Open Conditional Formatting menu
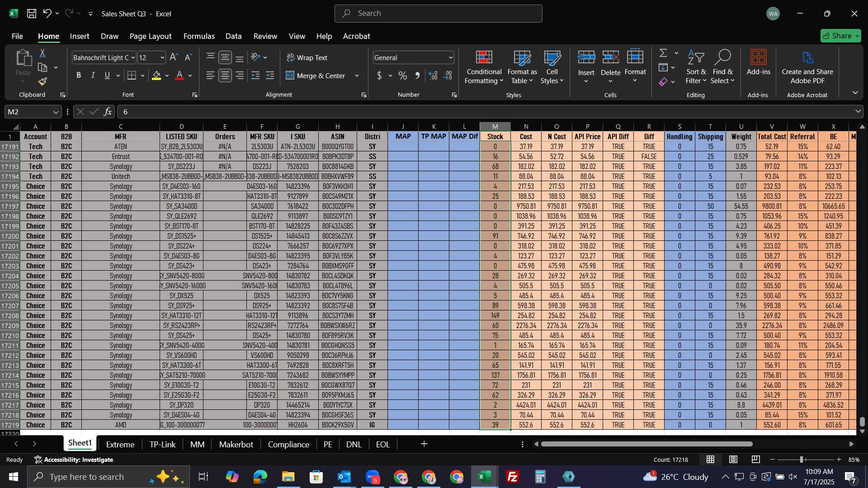The height and width of the screenshot is (488, 868). pyautogui.click(x=484, y=67)
